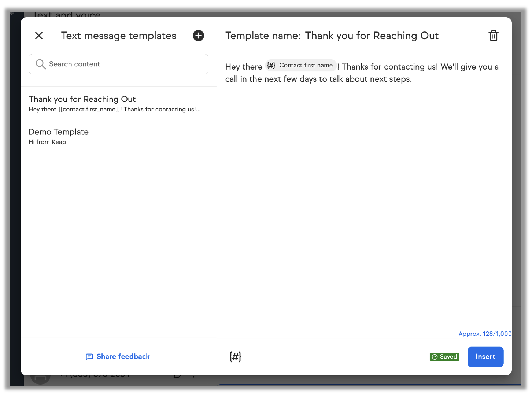The width and height of the screenshot is (532, 397).
Task: Open merge field picker in bottom toolbar
Action: 235,356
